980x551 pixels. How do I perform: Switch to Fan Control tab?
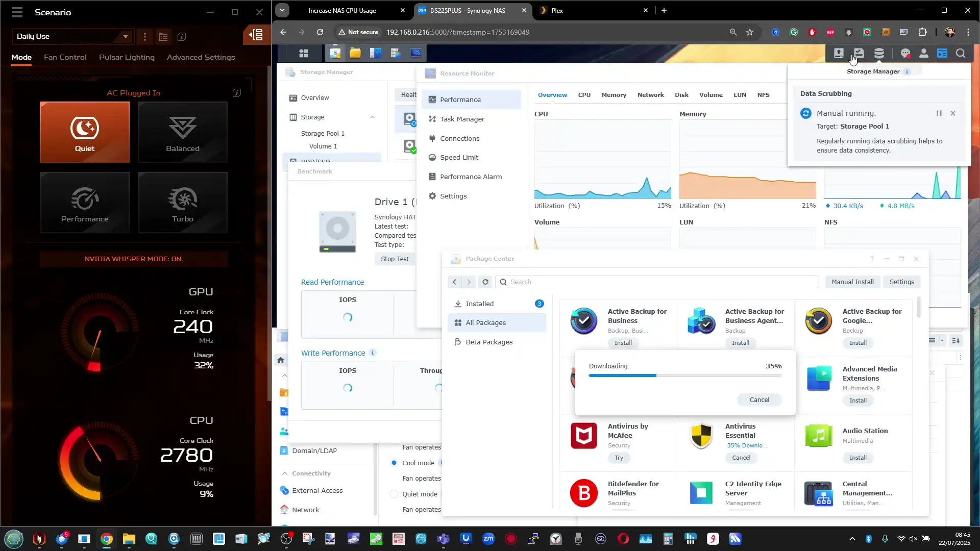coord(65,57)
